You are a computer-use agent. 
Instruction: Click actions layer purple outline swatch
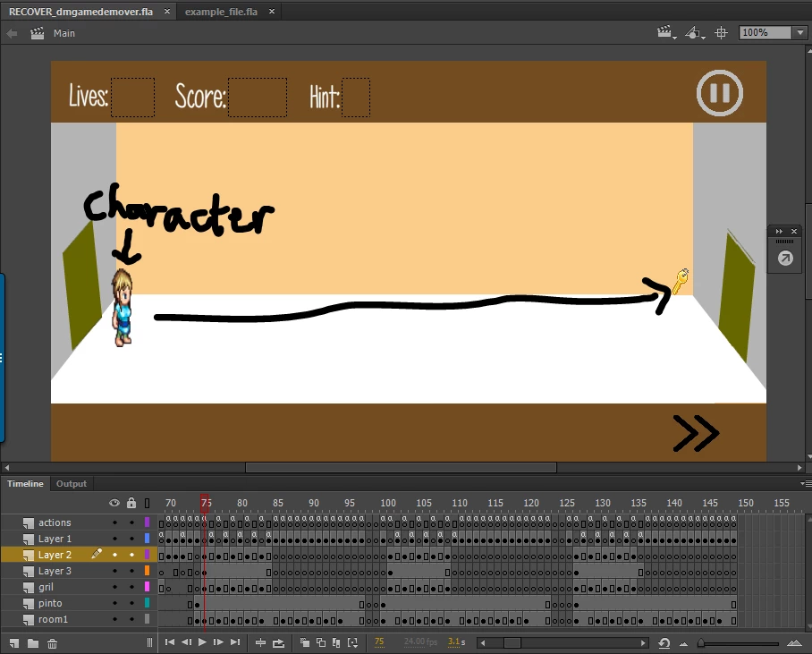(147, 522)
